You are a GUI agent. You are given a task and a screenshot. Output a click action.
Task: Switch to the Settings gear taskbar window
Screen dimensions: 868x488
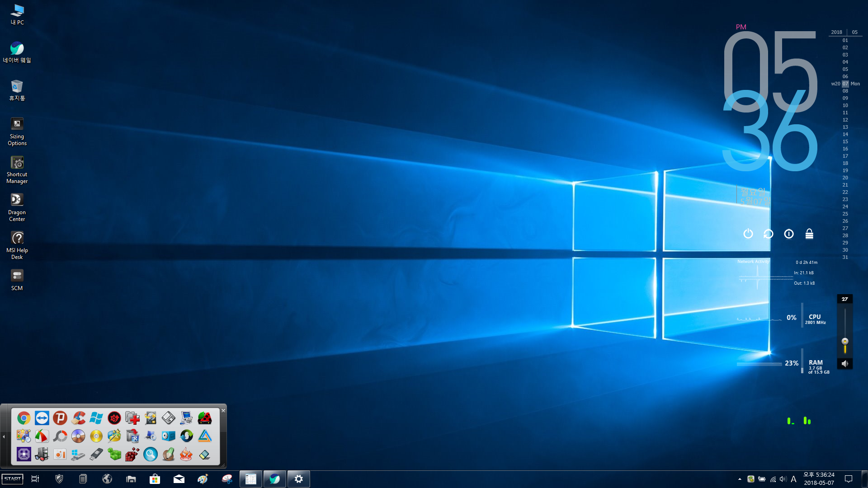(299, 479)
